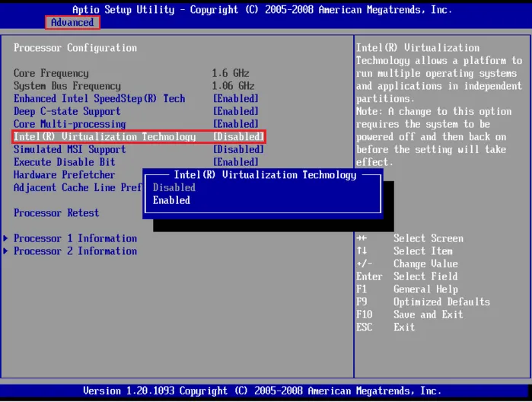Click Select Item help entry
Image resolution: width=532 pixels, height=402 pixels.
click(x=422, y=251)
